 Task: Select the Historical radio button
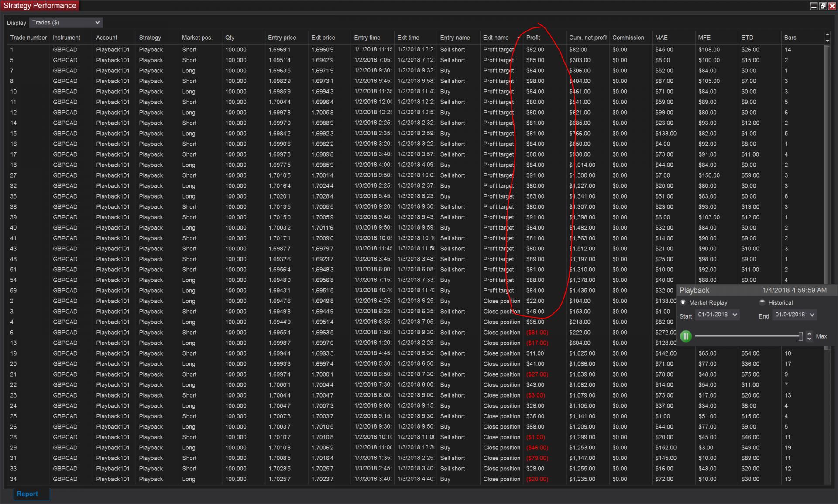pyautogui.click(x=762, y=302)
